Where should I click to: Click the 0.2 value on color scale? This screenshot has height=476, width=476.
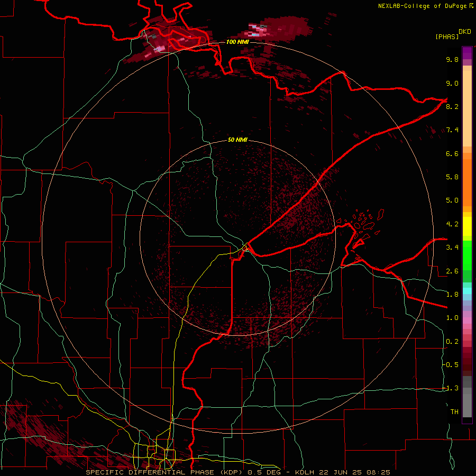click(x=452, y=342)
